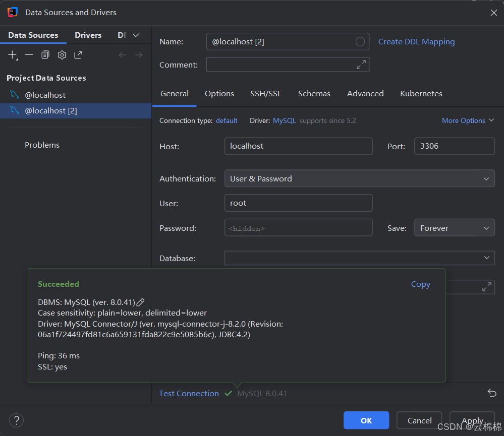Click the expand icon on the URL field
Image resolution: width=504 pixels, height=436 pixels.
tap(487, 287)
